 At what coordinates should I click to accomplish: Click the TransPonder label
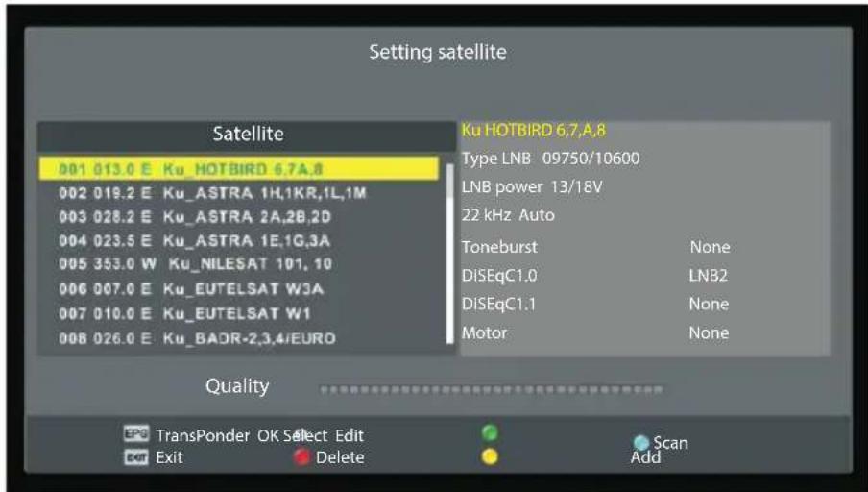[x=203, y=435]
